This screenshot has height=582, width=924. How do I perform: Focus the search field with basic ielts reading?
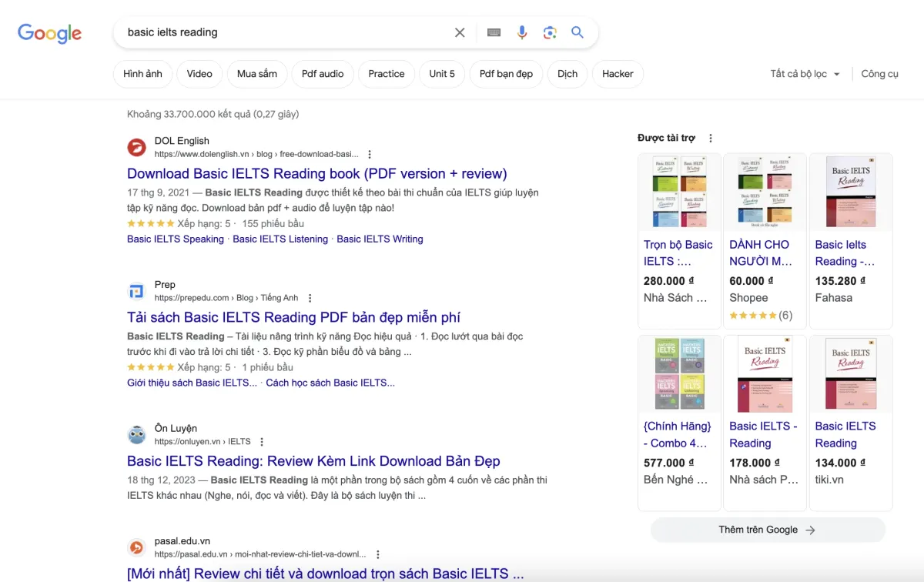click(285, 32)
